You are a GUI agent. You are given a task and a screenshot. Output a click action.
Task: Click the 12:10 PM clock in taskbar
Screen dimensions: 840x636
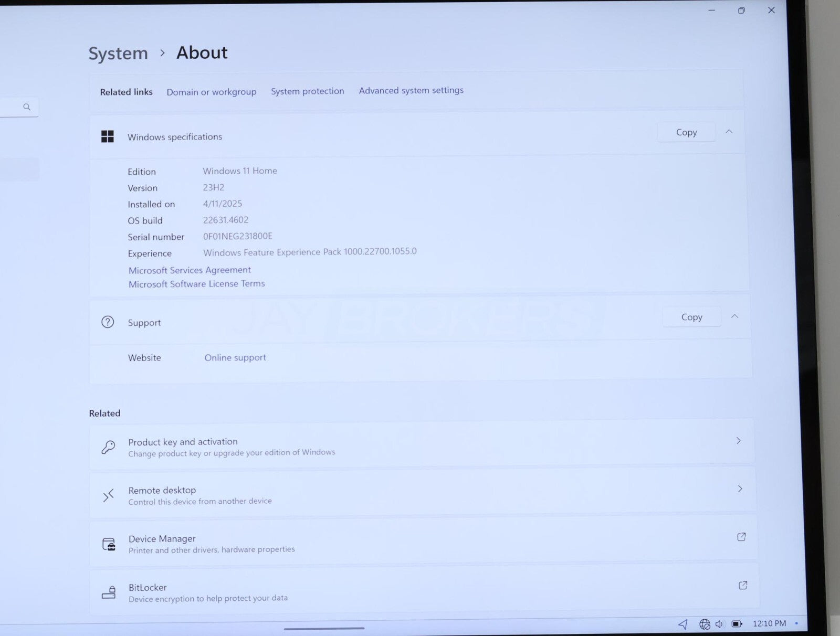click(770, 623)
